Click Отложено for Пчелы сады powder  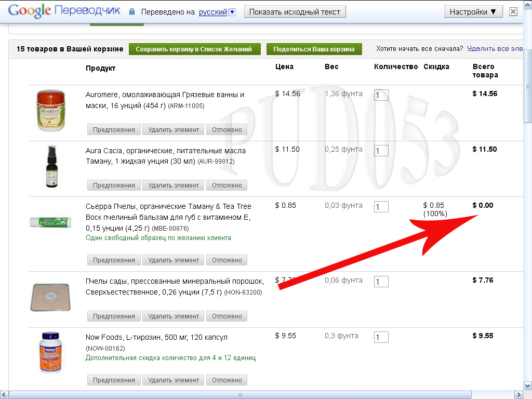227,316
